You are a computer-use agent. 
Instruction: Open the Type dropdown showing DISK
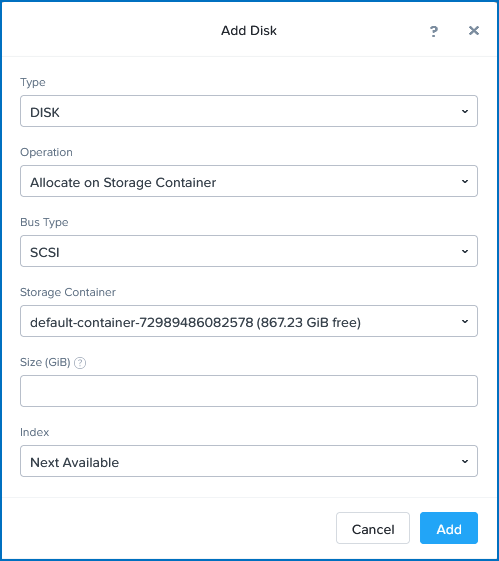coord(249,111)
